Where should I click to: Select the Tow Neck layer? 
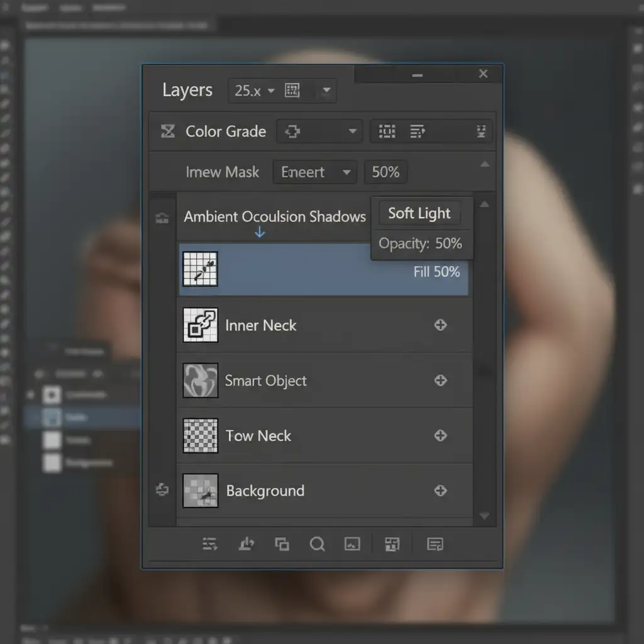point(258,436)
